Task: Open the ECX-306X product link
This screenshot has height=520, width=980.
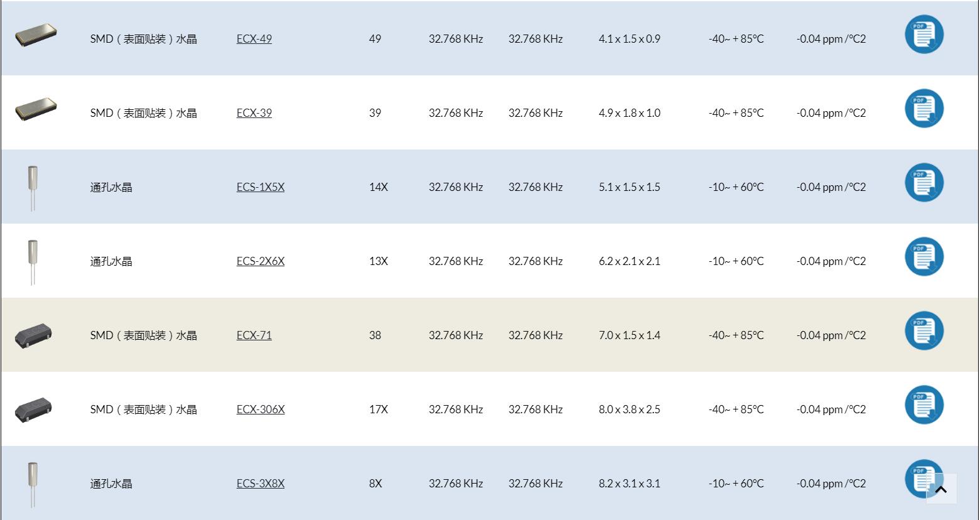Action: (261, 409)
